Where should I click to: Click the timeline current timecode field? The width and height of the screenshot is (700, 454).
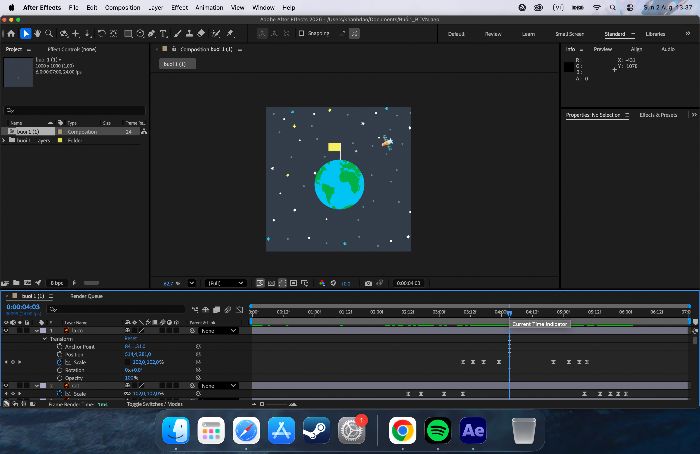[23, 307]
